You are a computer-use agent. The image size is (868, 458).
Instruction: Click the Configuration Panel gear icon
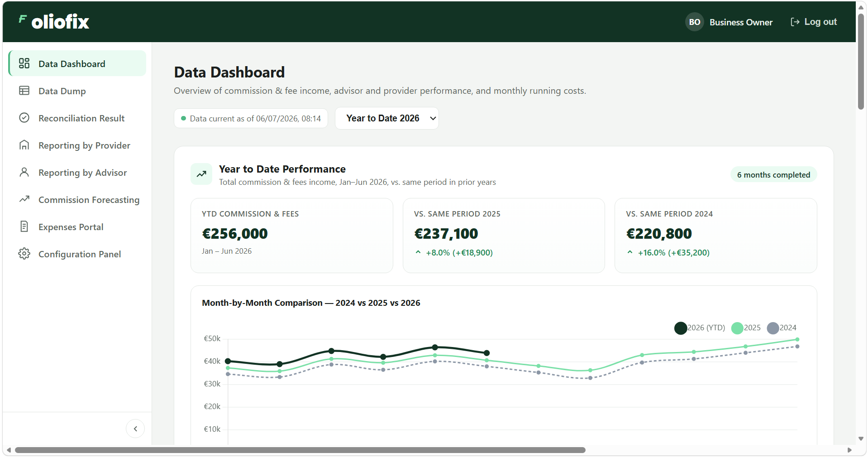pos(24,254)
